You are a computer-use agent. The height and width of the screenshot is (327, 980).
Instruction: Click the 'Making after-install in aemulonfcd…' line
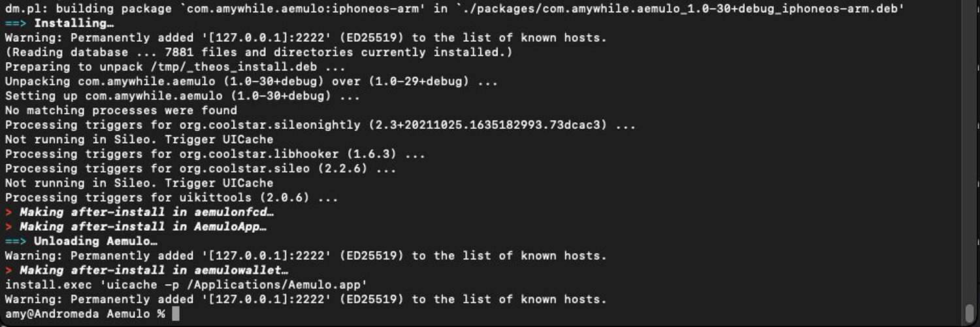[146, 212]
